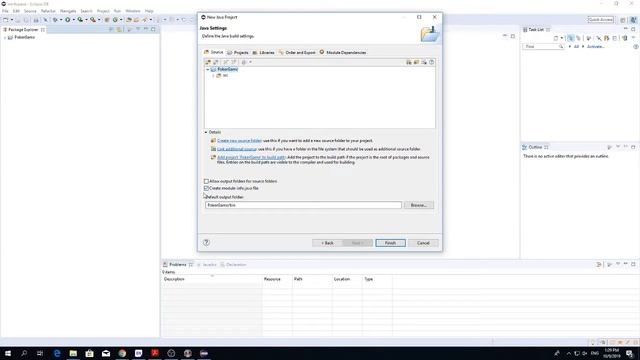The image size is (640, 360).
Task: Expand PokerGame project in Package Explorer
Action: point(5,37)
